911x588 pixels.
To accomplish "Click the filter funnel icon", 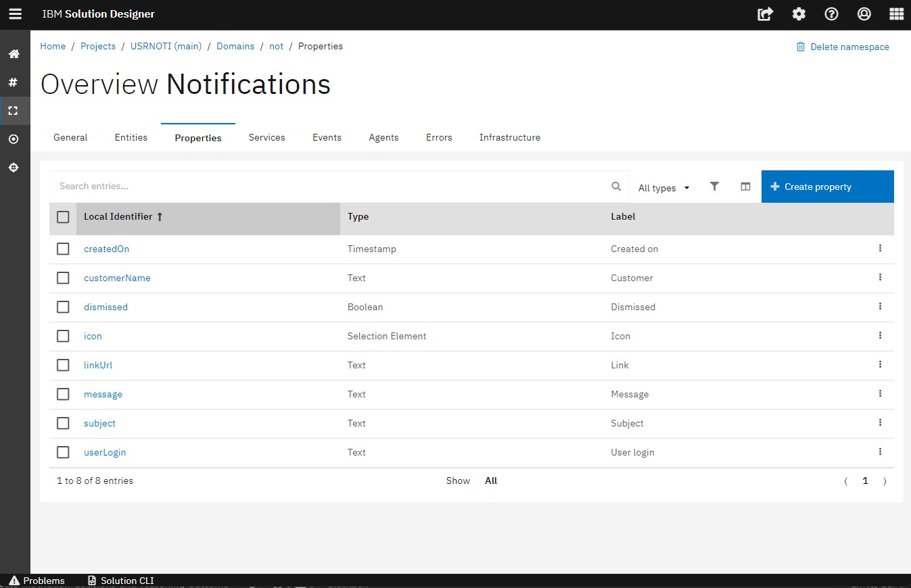I will pos(714,187).
